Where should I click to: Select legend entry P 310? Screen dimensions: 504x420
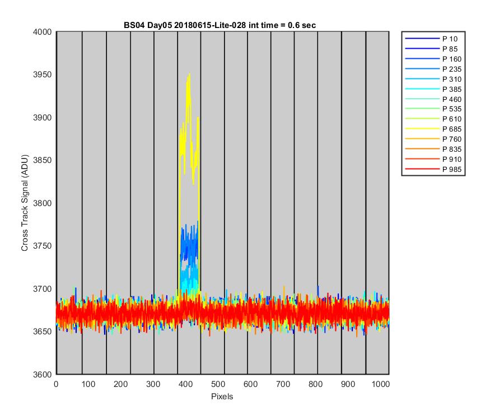[433, 79]
